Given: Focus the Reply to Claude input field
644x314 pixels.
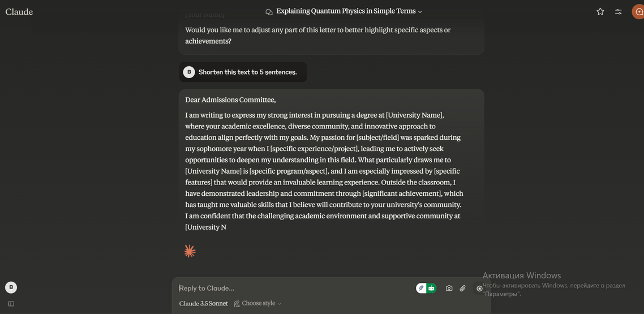Looking at the screenshot, I should [x=294, y=288].
